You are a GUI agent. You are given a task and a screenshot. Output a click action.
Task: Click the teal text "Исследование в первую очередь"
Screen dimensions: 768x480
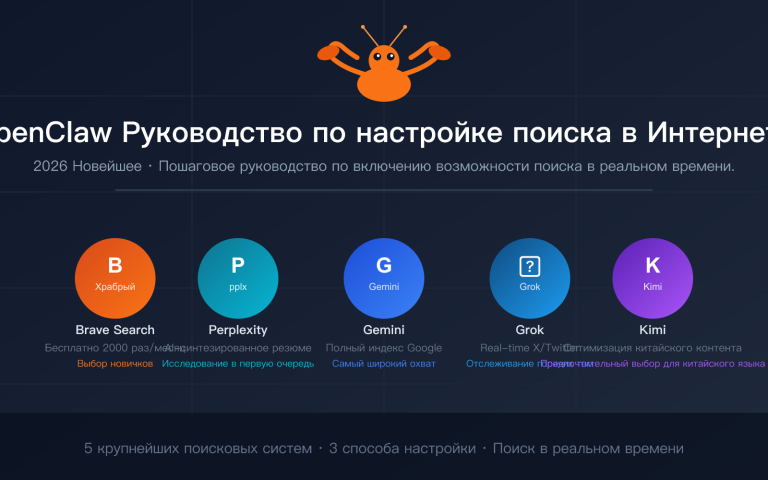[238, 364]
